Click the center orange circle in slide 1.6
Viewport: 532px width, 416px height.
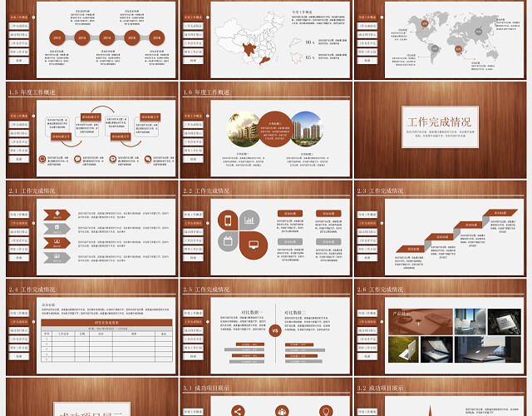coord(275,129)
